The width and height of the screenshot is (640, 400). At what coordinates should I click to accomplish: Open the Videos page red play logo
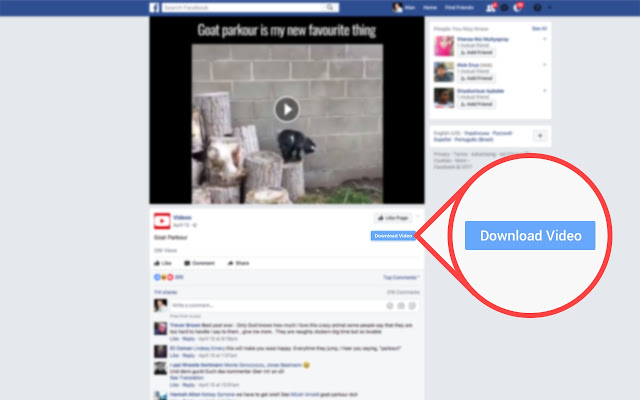click(x=162, y=221)
